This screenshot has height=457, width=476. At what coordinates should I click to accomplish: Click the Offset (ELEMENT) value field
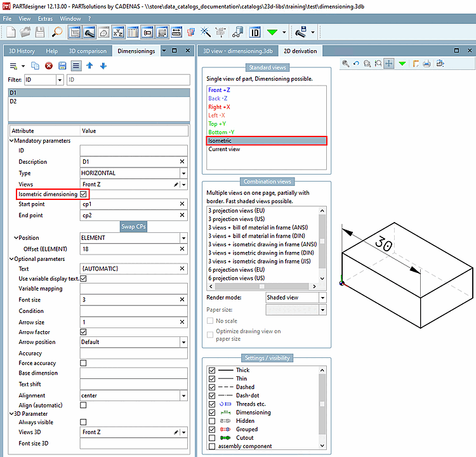point(133,249)
